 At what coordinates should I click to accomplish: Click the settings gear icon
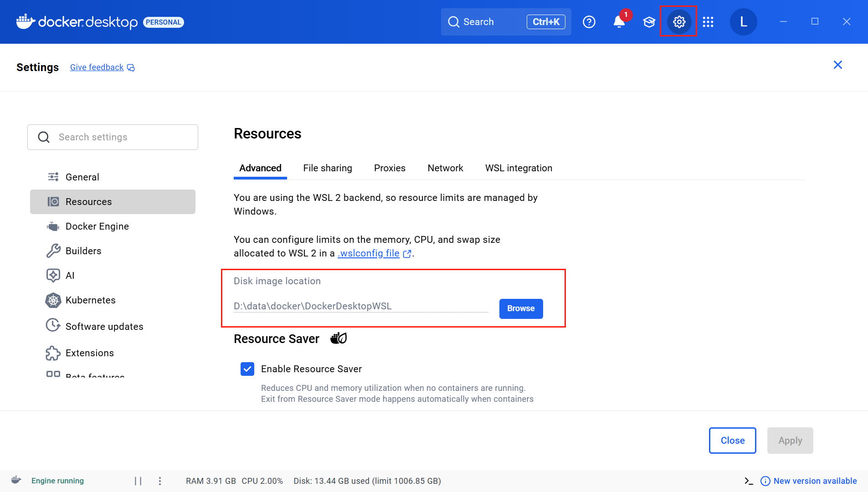(679, 22)
